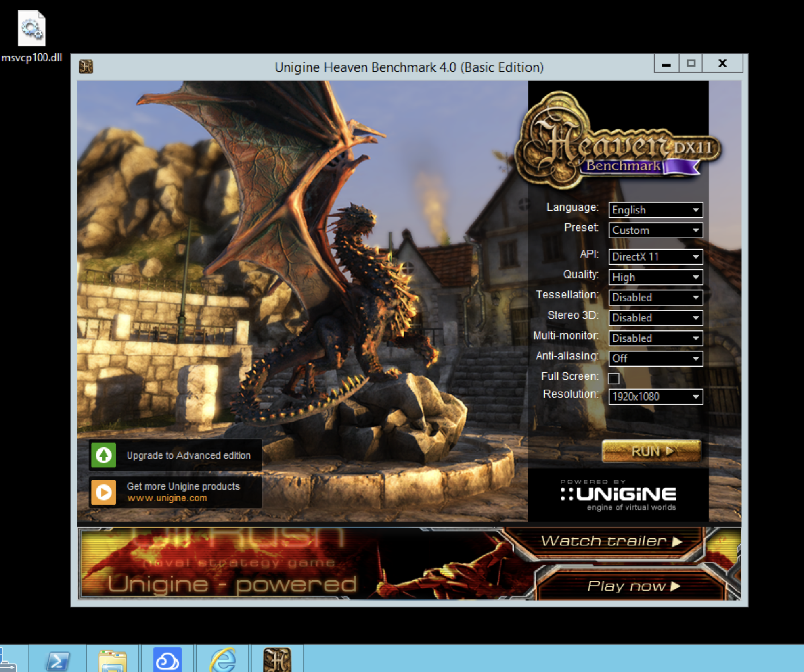Change the Quality dropdown from High
The image size is (804, 672).
click(x=655, y=277)
